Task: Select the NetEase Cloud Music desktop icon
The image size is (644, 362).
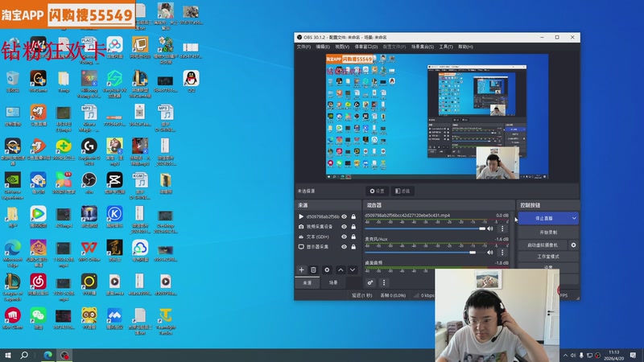Action: pos(38,285)
